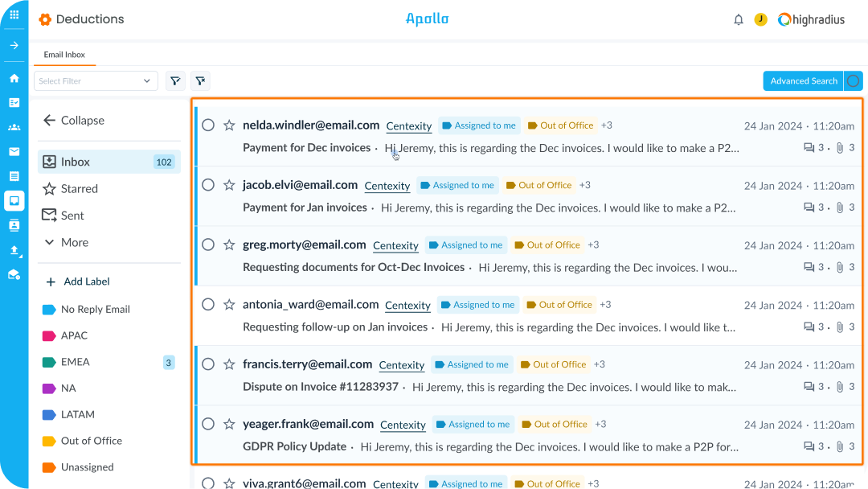868x489 pixels.
Task: Select the team members icon in the sidebar
Action: pyautogui.click(x=13, y=127)
